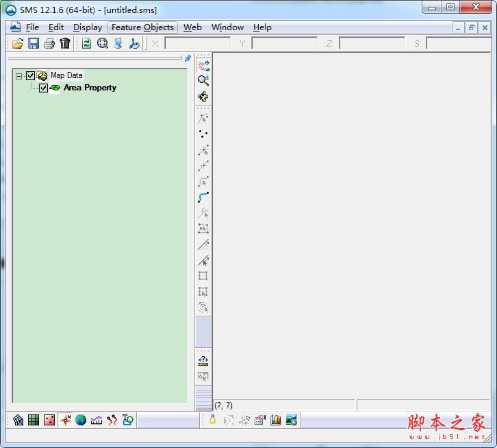
Task: Click the X coordinate input field
Action: coord(197,43)
